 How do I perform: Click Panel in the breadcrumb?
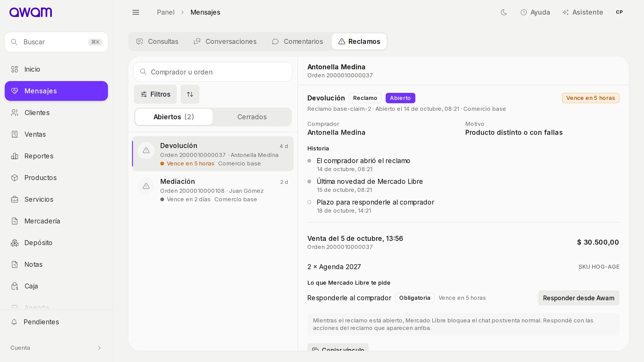(x=165, y=12)
